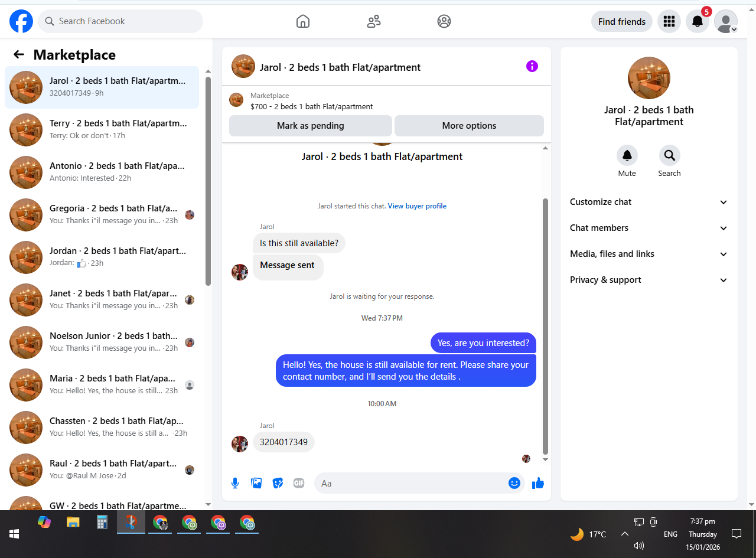
Task: Go to the Home feed icon
Action: click(302, 21)
